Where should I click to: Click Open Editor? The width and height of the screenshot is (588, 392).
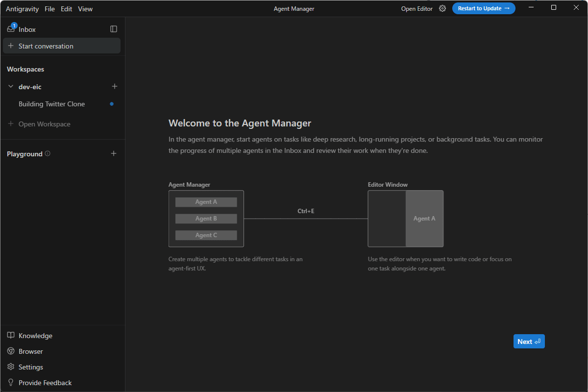point(417,8)
